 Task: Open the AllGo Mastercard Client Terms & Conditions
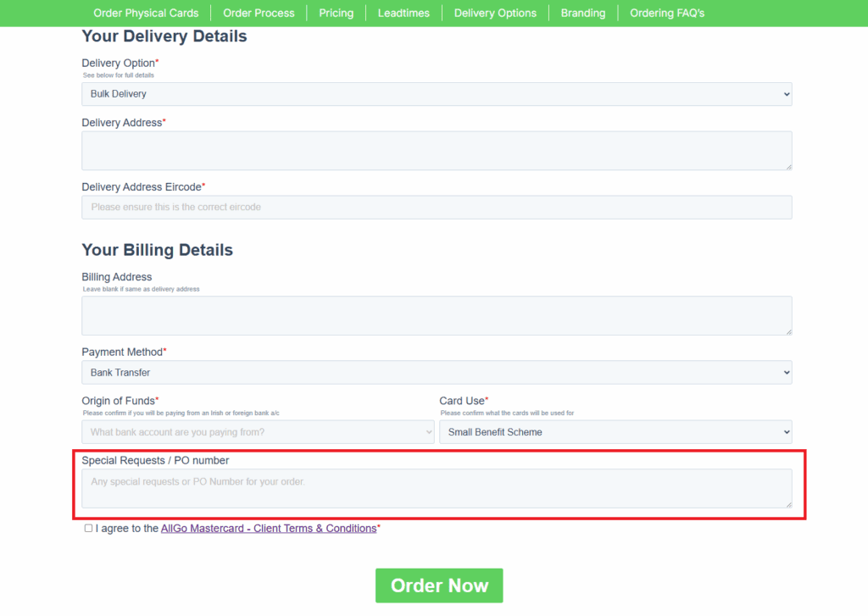point(269,528)
